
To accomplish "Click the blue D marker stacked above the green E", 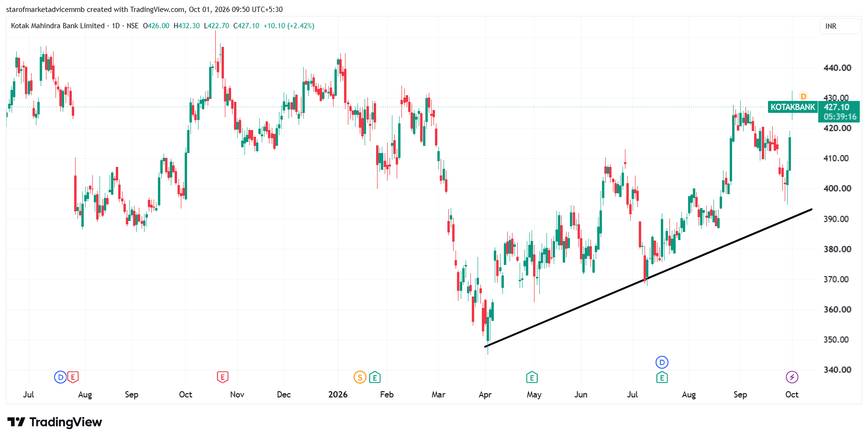I will point(662,362).
